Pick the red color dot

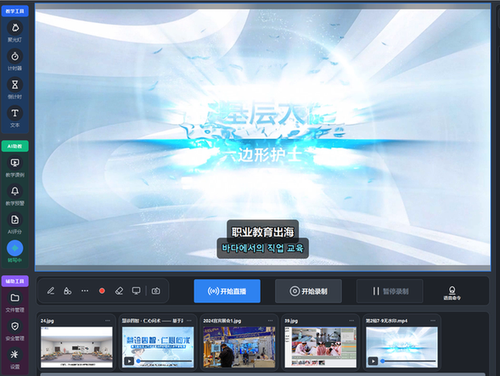tap(102, 291)
